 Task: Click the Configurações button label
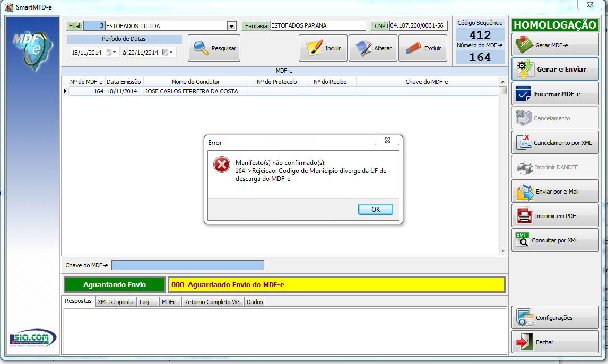554,318
